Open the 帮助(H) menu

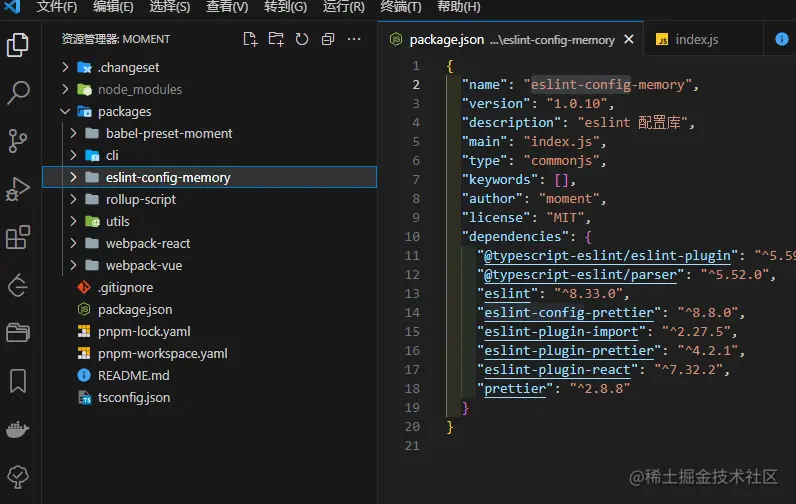click(x=459, y=7)
